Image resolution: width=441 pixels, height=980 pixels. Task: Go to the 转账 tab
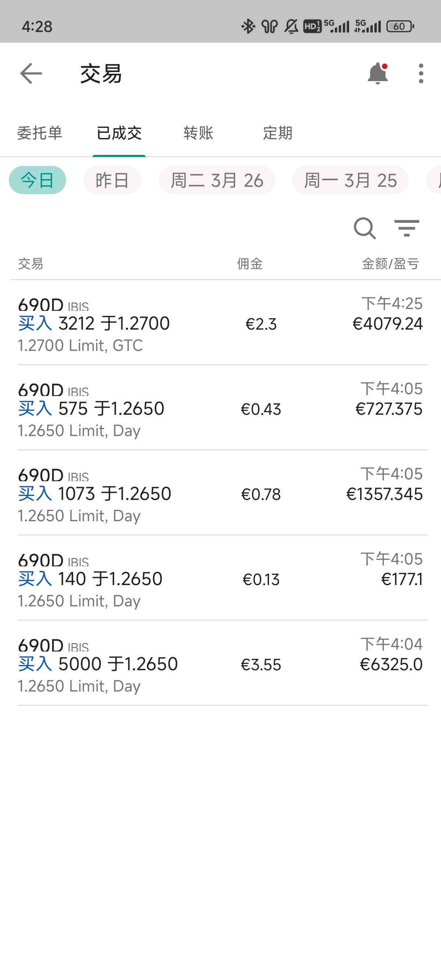[198, 133]
